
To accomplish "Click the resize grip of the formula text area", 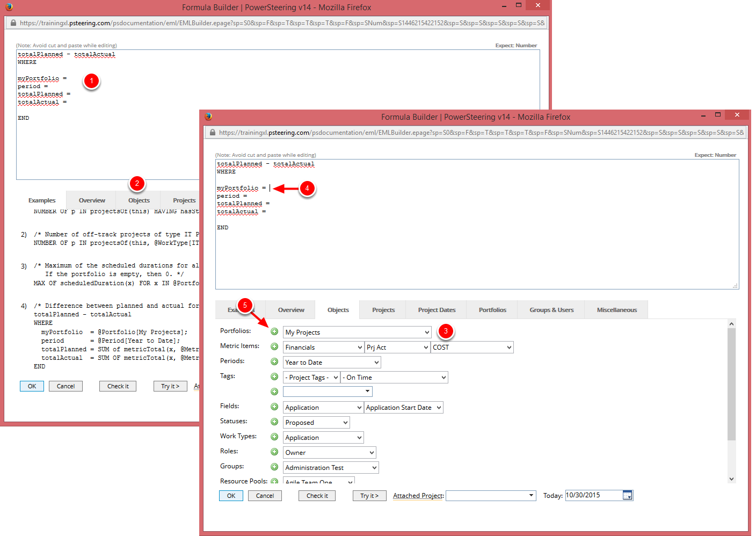I will pyautogui.click(x=735, y=286).
